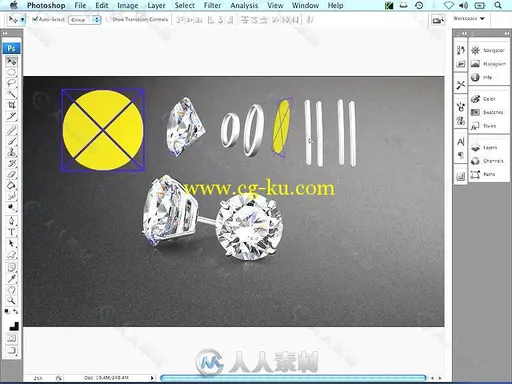
Task: Swap foreground and background colors
Action: point(16,311)
